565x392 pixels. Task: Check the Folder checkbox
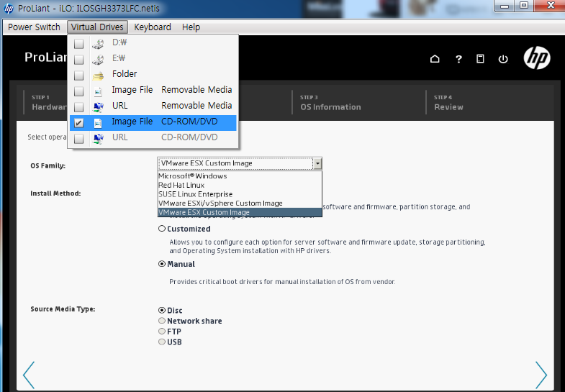tap(78, 76)
